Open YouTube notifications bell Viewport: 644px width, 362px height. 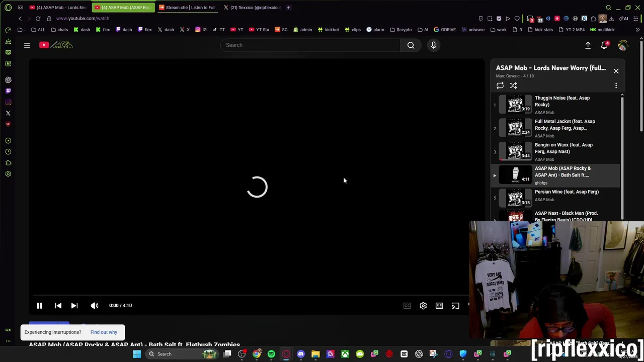click(x=605, y=45)
